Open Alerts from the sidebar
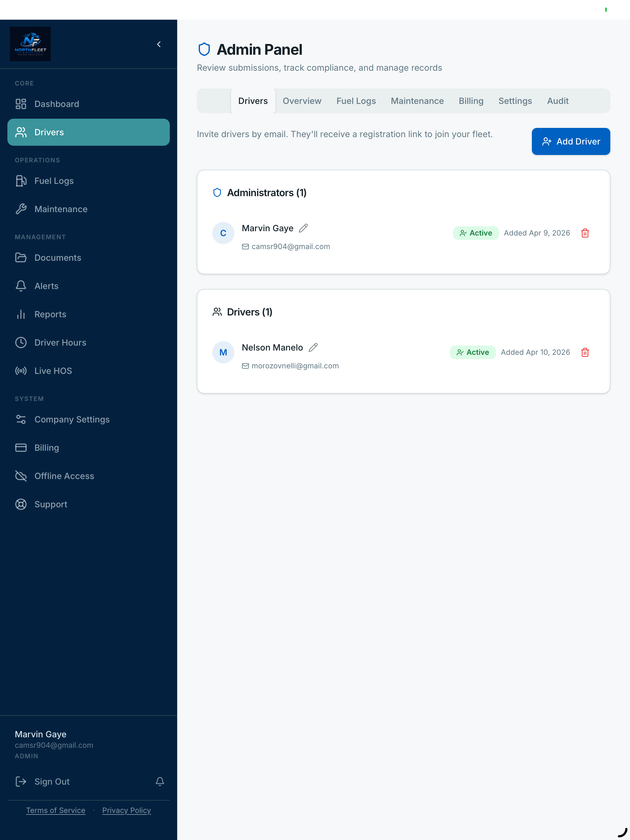630x840 pixels. click(x=89, y=286)
